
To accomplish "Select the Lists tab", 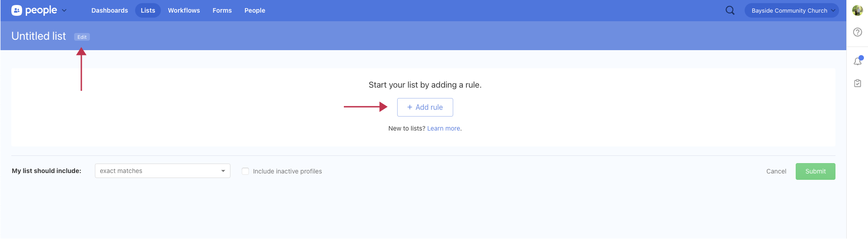I will [x=148, y=10].
